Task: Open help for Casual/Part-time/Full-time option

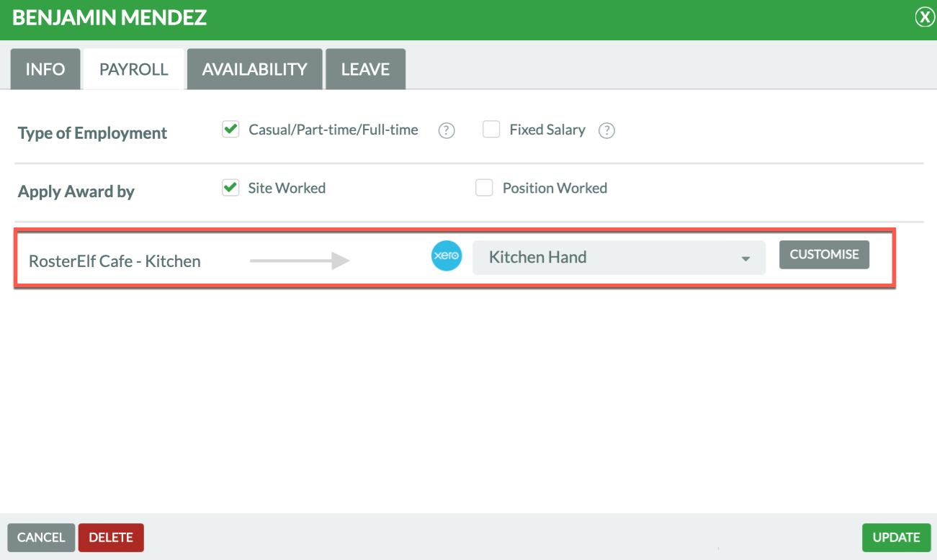Action: tap(447, 131)
